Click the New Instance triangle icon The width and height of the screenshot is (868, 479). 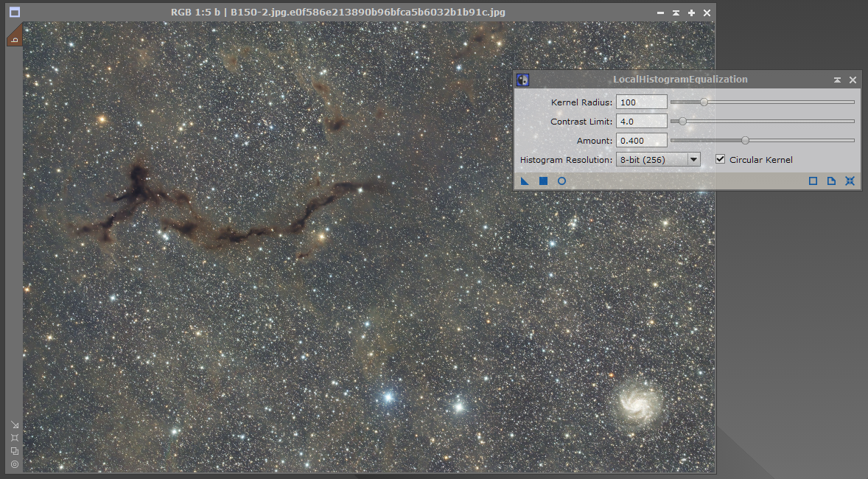[x=525, y=181]
